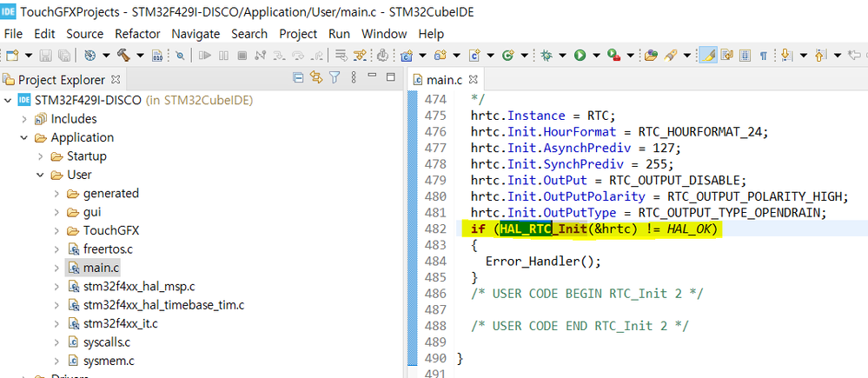Click the Next Annotation arrow icon
The height and width of the screenshot is (378, 868).
tap(786, 56)
